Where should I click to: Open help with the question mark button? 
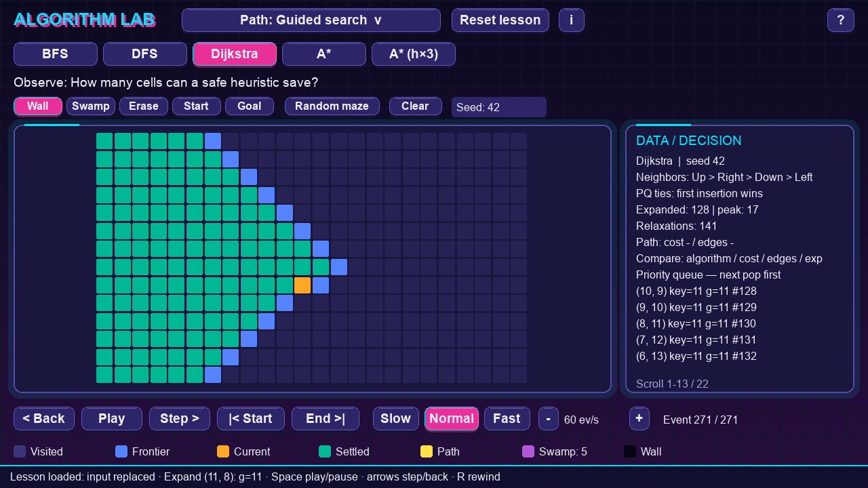[x=840, y=20]
